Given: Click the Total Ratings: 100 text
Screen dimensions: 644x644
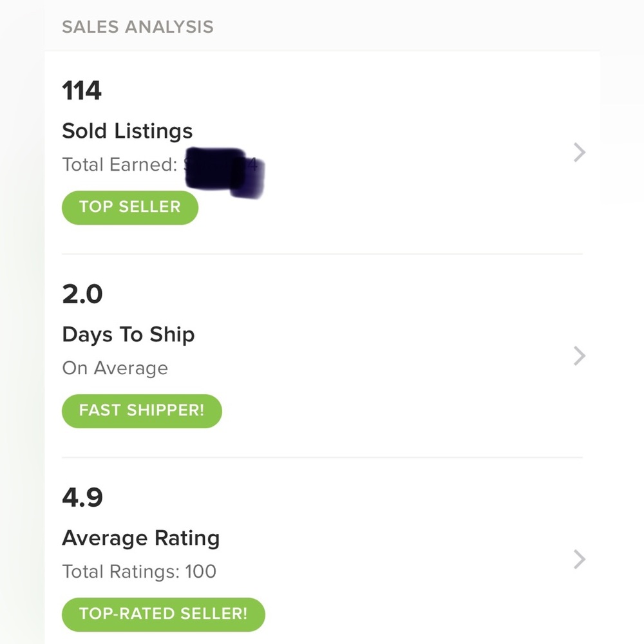Looking at the screenshot, I should 139,572.
